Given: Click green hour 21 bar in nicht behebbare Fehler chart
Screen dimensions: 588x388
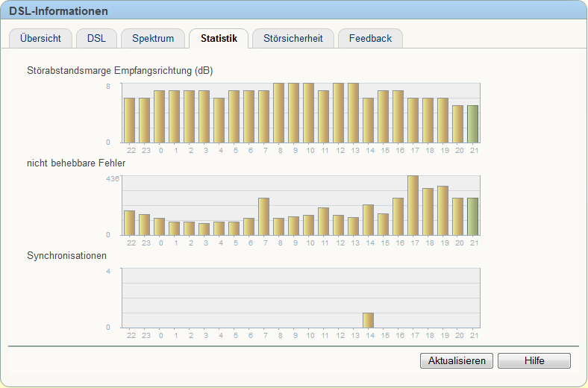Looking at the screenshot, I should pos(472,216).
